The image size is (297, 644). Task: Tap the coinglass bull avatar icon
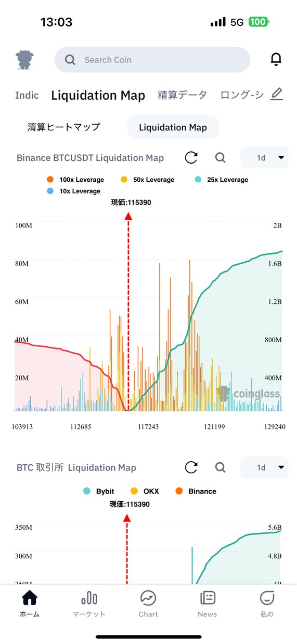[24, 60]
